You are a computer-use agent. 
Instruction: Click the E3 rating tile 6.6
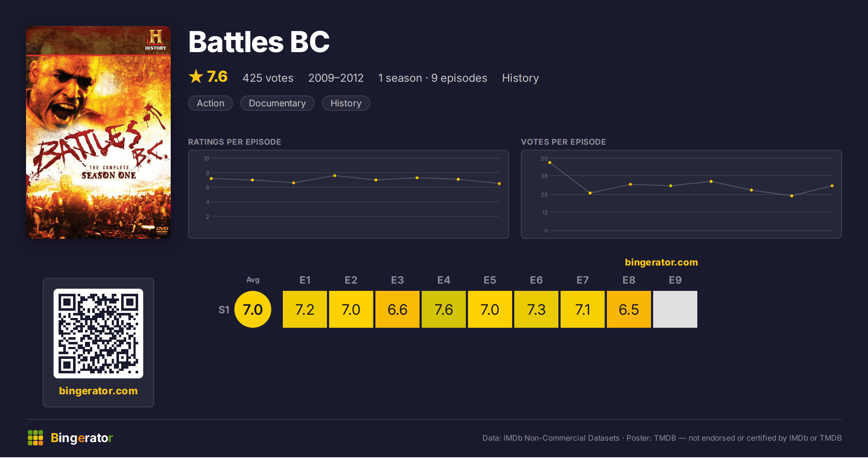point(397,309)
